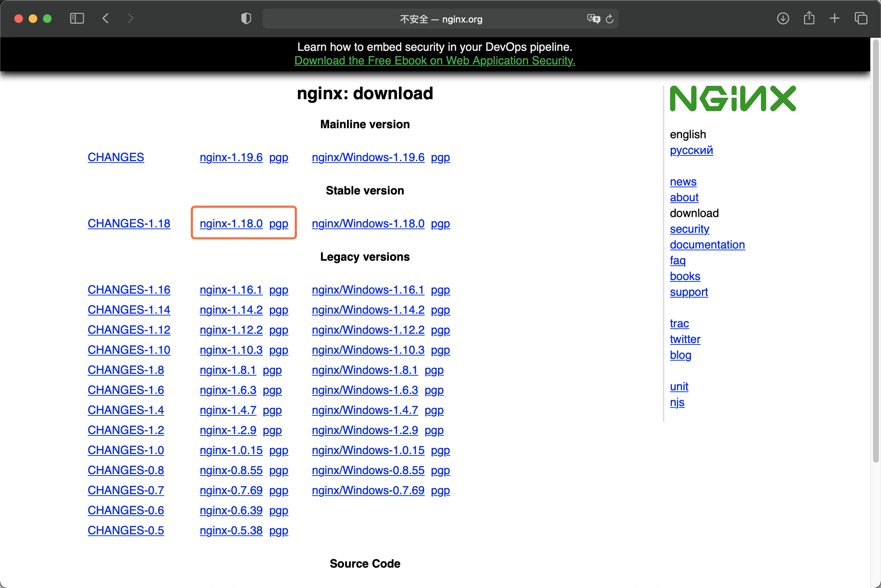Switch language to русский
The height and width of the screenshot is (588, 881).
coord(691,150)
